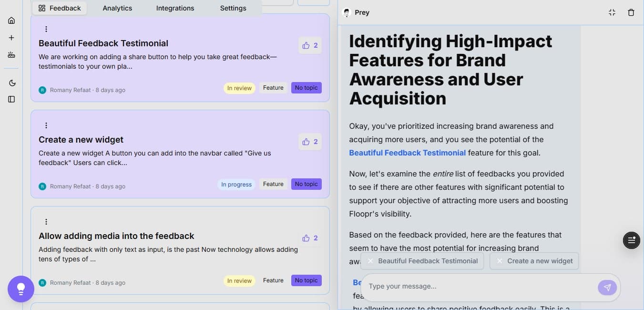Open the purple lightbulb assistant button
This screenshot has width=644, height=310.
tap(20, 289)
